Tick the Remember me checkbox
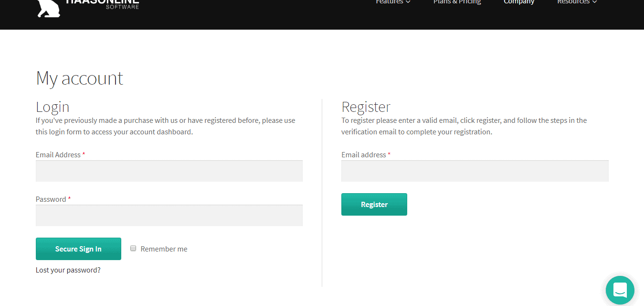 click(134, 248)
